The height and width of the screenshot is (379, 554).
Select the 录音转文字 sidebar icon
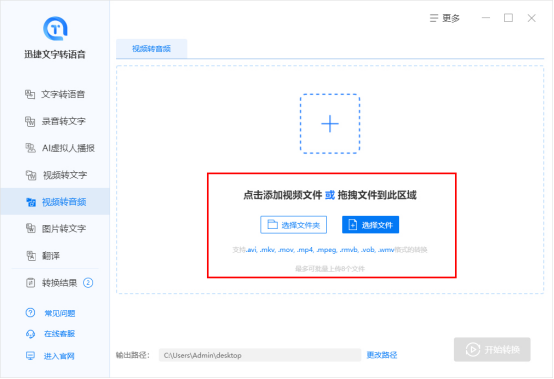pos(30,121)
